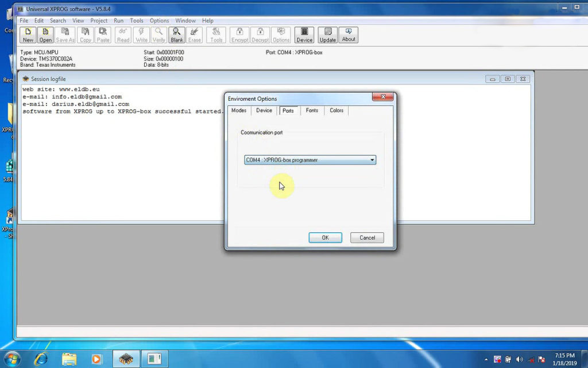
Task: Close the Environment Options dialog
Action: (383, 97)
